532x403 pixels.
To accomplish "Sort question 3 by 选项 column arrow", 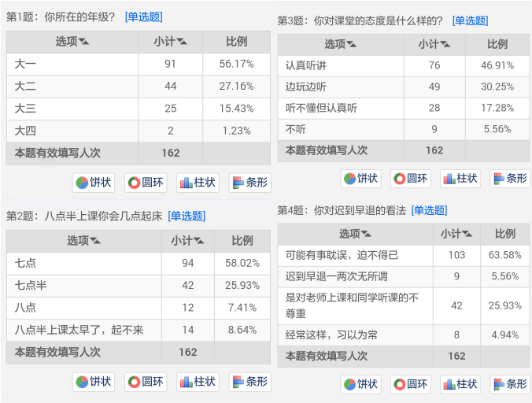I will [x=352, y=44].
